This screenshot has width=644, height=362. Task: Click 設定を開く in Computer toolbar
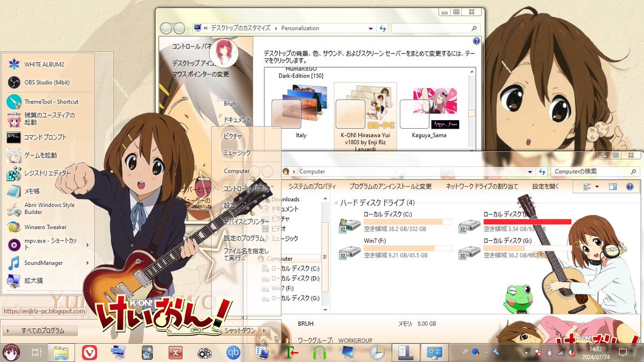coord(545,187)
